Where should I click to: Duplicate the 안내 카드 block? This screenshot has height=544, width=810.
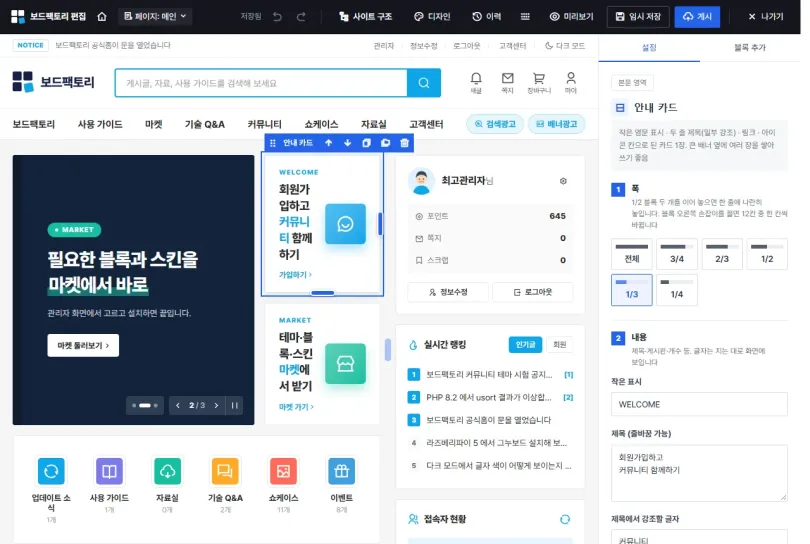pos(366,143)
